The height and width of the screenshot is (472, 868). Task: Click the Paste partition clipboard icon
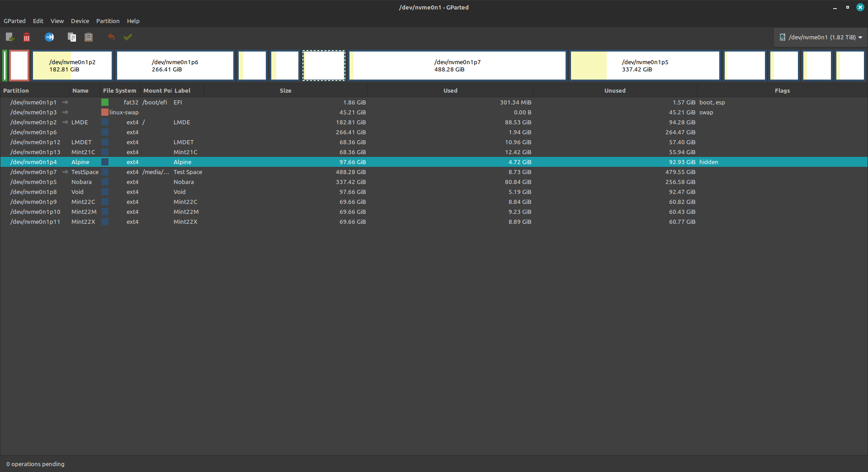[x=89, y=37]
